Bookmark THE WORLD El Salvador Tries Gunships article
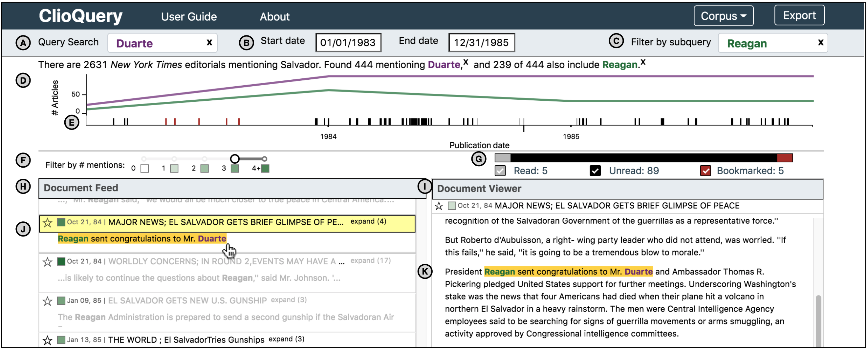Screen dimensions: 868x349 point(48,340)
